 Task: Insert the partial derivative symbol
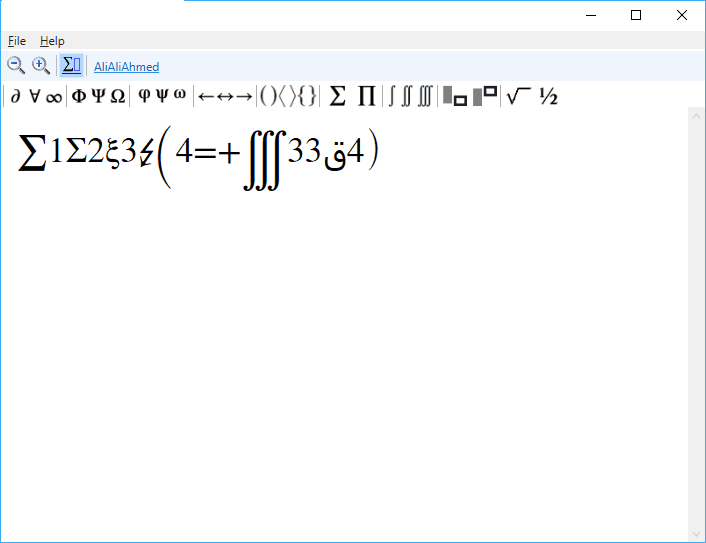click(16, 96)
